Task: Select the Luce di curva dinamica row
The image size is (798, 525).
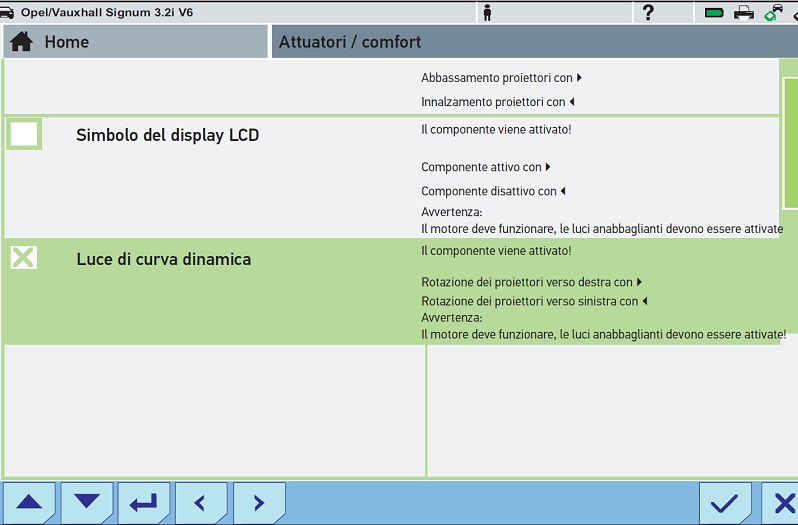Action: point(164,260)
